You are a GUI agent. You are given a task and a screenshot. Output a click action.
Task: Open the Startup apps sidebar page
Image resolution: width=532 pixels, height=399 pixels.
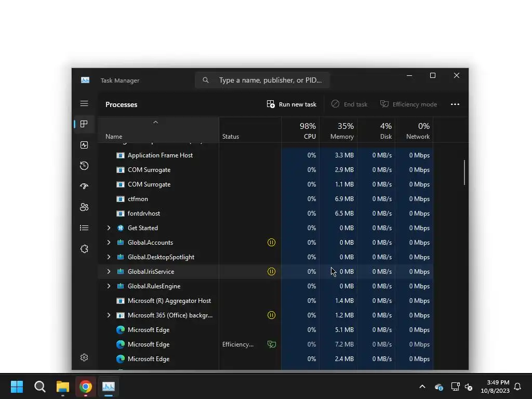(84, 187)
